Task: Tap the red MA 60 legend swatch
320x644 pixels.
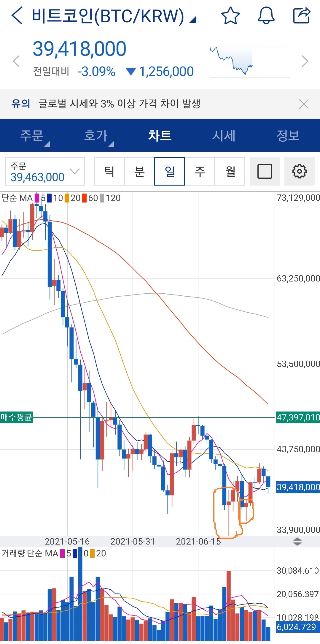Action: coord(85,198)
